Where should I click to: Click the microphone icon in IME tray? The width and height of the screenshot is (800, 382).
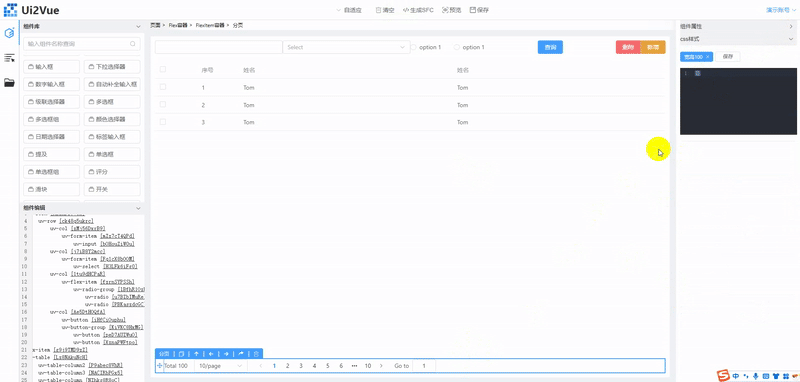tap(755, 376)
